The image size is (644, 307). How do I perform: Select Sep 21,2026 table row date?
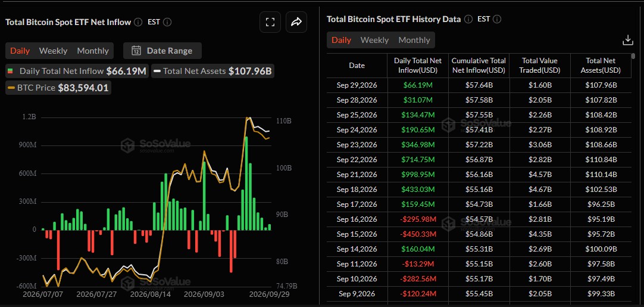357,175
